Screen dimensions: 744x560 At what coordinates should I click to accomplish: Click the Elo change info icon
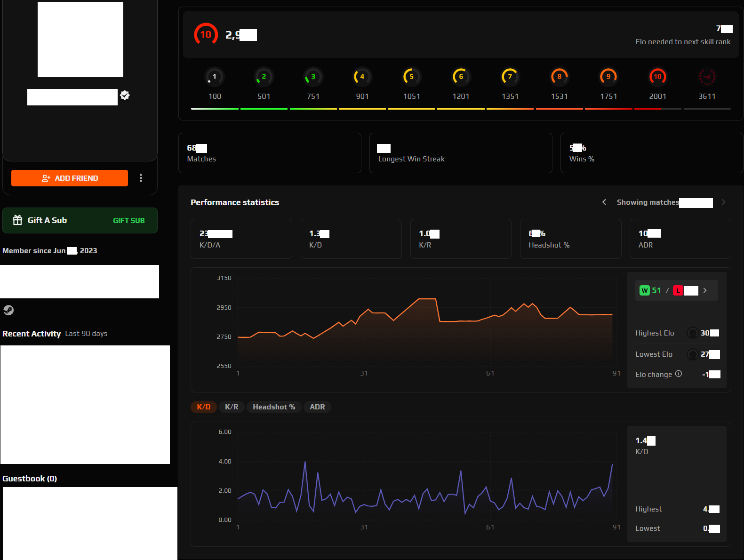(679, 374)
